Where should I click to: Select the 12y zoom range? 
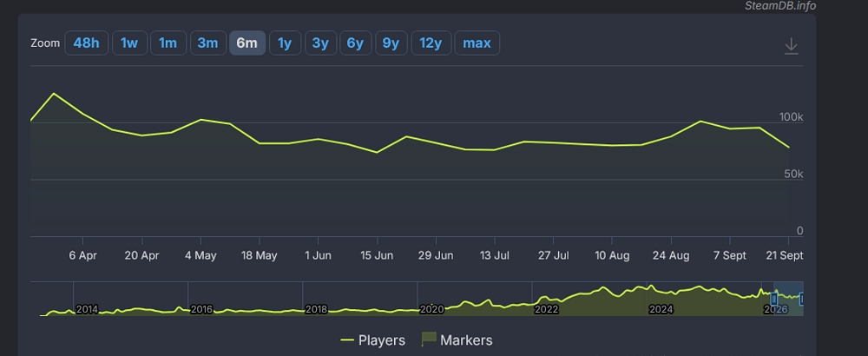click(431, 43)
